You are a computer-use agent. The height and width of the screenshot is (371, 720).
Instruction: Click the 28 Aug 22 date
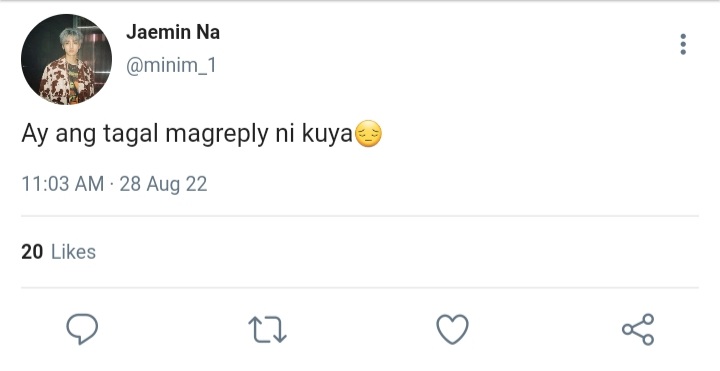163,184
